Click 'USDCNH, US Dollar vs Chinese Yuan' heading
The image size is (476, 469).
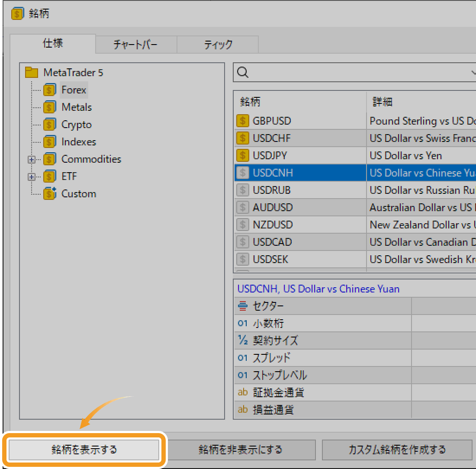click(x=318, y=289)
